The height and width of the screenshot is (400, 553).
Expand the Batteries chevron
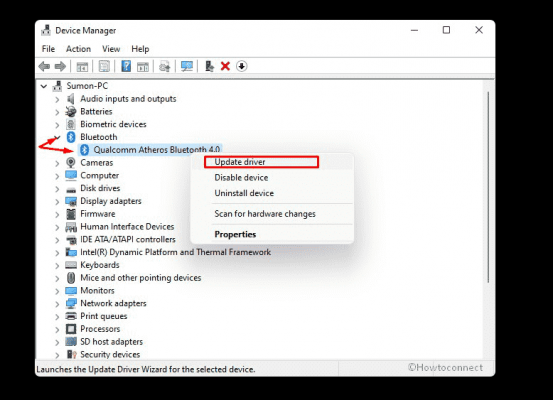(x=57, y=112)
